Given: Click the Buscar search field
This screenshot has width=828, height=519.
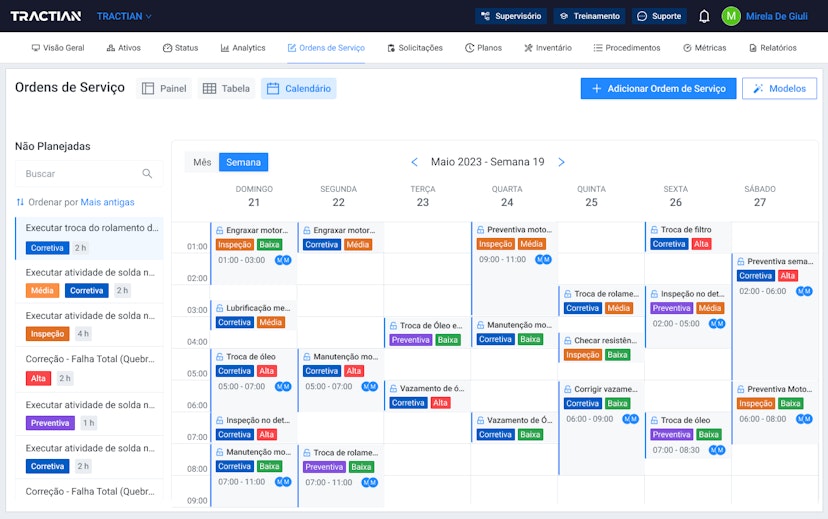Looking at the screenshot, I should pyautogui.click(x=80, y=174).
